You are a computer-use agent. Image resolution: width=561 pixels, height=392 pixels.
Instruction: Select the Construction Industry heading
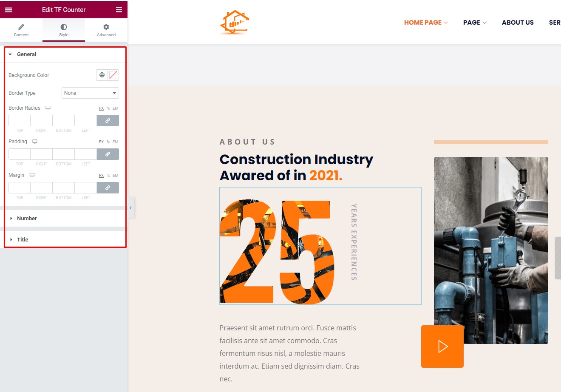[x=296, y=167]
